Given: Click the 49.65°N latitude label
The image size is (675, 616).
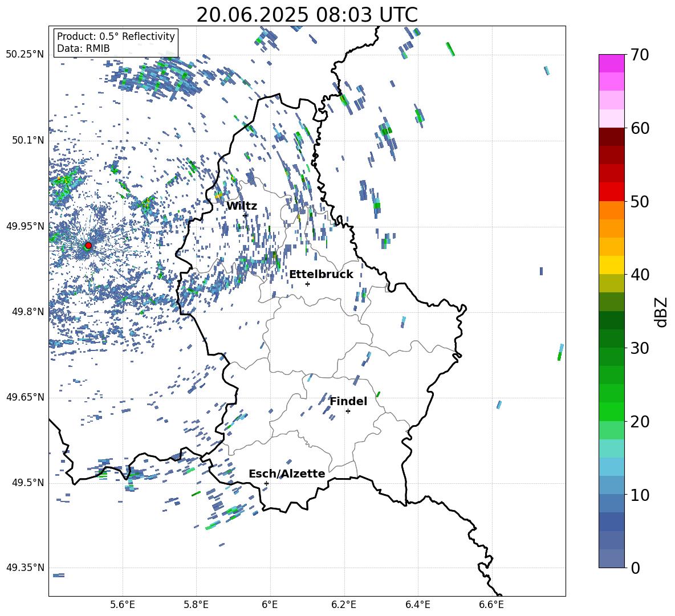Looking at the screenshot, I should click(x=25, y=397).
